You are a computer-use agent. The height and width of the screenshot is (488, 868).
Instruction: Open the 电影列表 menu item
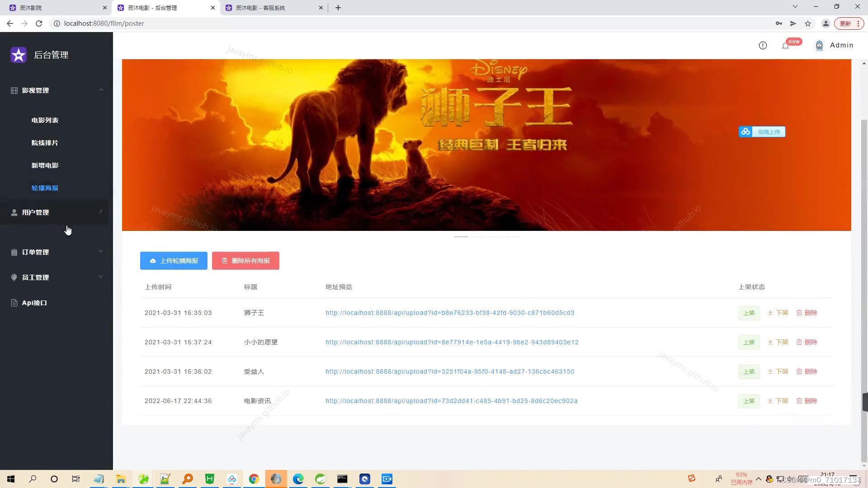pyautogui.click(x=45, y=120)
